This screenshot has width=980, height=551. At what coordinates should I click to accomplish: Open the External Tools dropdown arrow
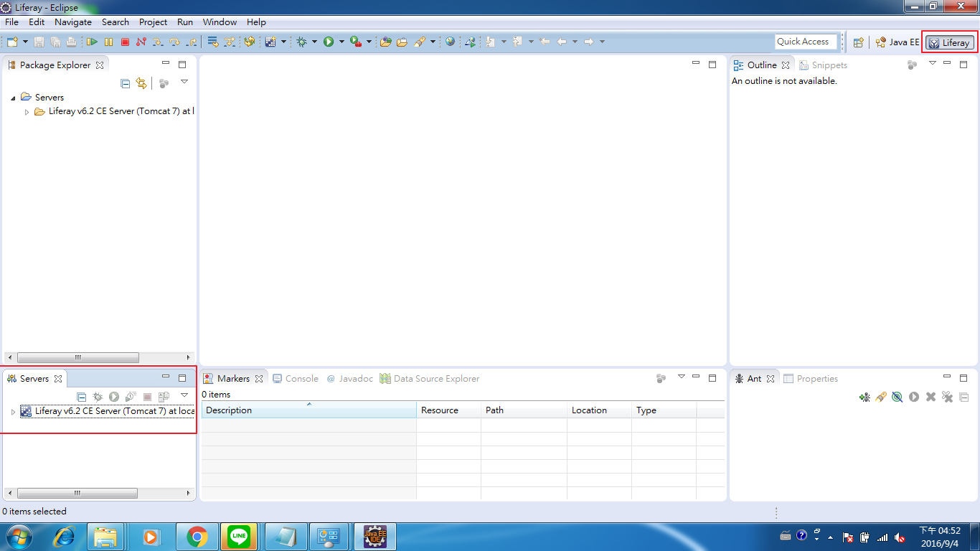pos(369,42)
